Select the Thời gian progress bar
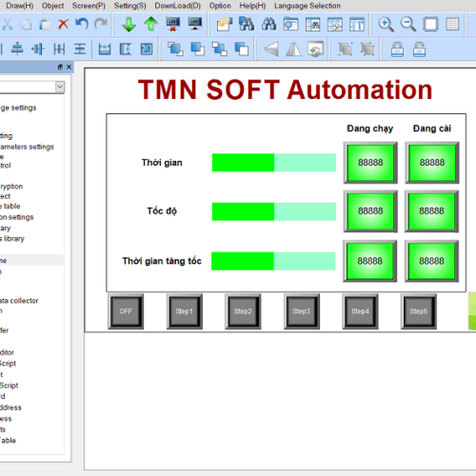The height and width of the screenshot is (476, 476). 274,163
